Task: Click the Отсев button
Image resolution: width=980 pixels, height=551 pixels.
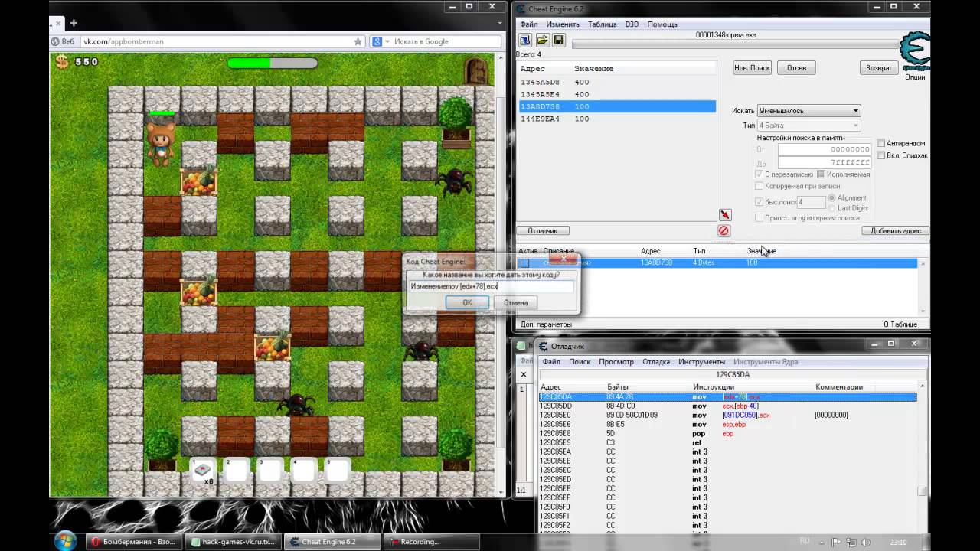Action: 796,68
